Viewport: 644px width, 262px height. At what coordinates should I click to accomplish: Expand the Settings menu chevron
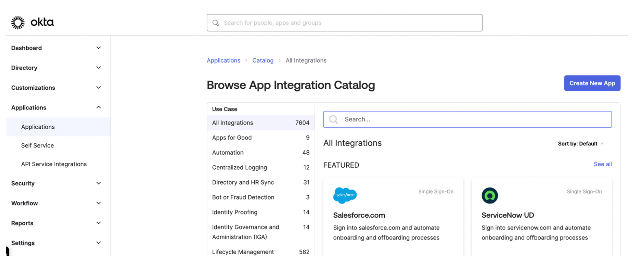98,243
